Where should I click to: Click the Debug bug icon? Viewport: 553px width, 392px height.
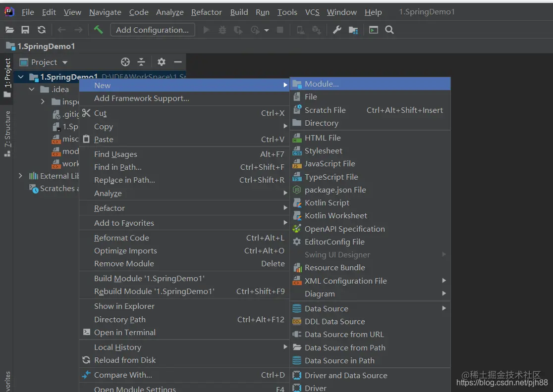point(222,30)
